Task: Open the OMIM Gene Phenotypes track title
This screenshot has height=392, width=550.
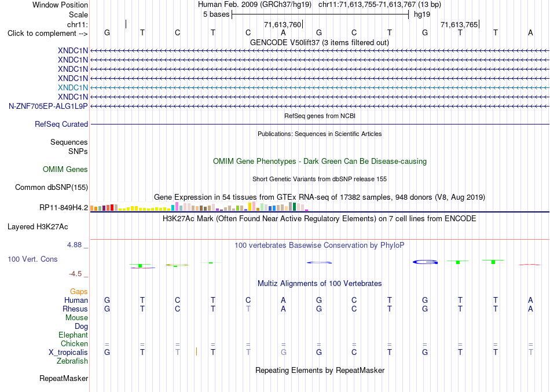Action: pyautogui.click(x=320, y=162)
